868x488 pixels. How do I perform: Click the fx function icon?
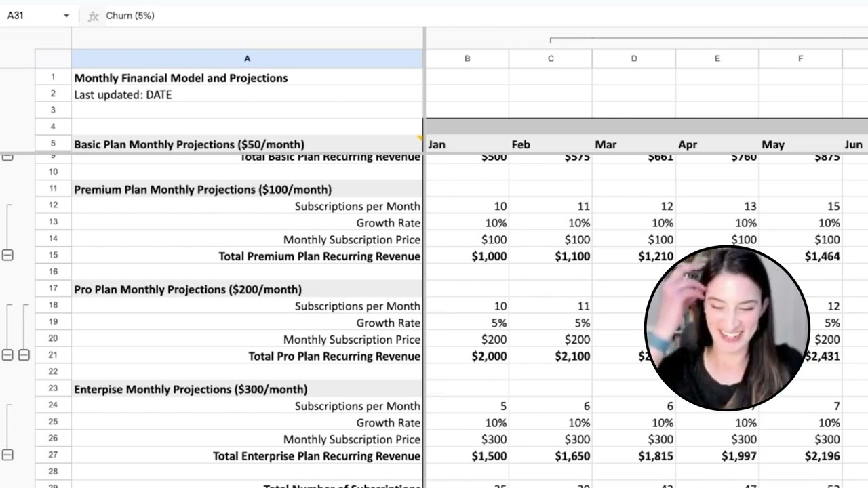tap(94, 16)
